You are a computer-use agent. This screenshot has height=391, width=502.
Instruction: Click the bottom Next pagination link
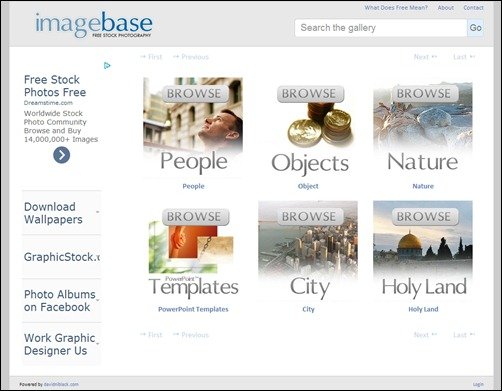(425, 335)
